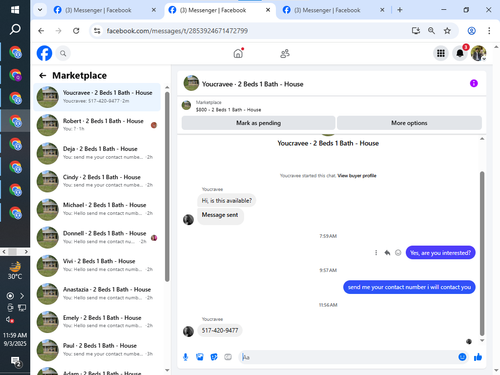Open the tab search dropdown arrow
This screenshot has width=500, height=375.
click(x=40, y=10)
